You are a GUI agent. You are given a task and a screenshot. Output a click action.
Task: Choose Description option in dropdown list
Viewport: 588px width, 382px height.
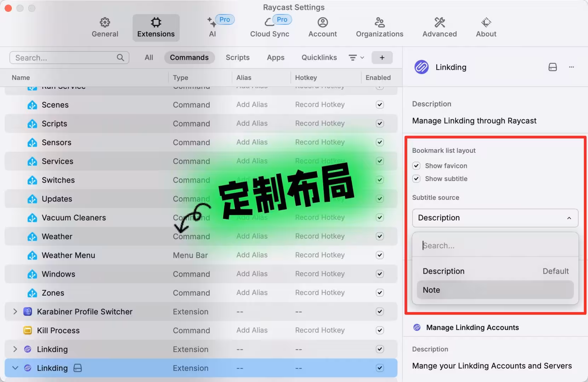[x=495, y=271]
